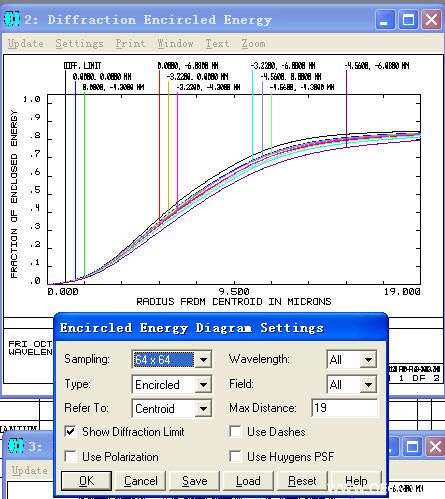Click the 19.000 axis value

(402, 292)
